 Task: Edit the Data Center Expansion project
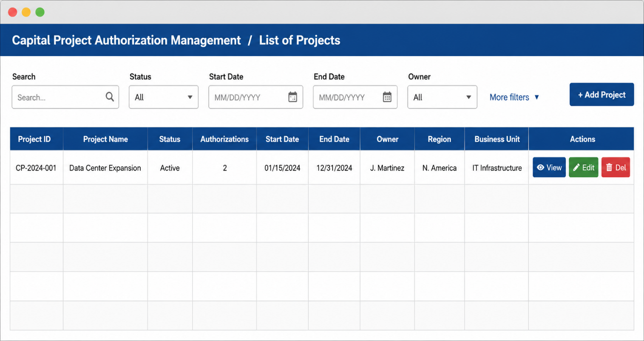pos(583,167)
